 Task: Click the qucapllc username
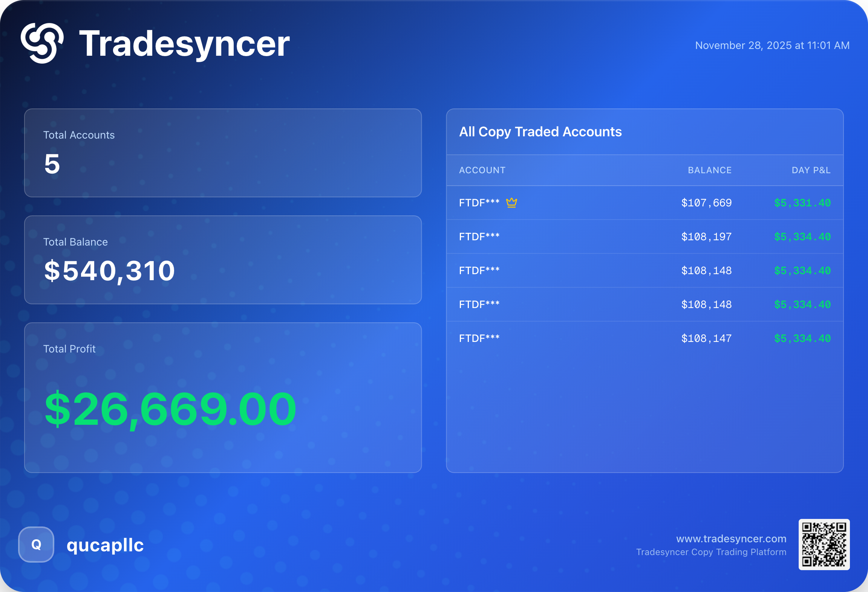click(105, 545)
